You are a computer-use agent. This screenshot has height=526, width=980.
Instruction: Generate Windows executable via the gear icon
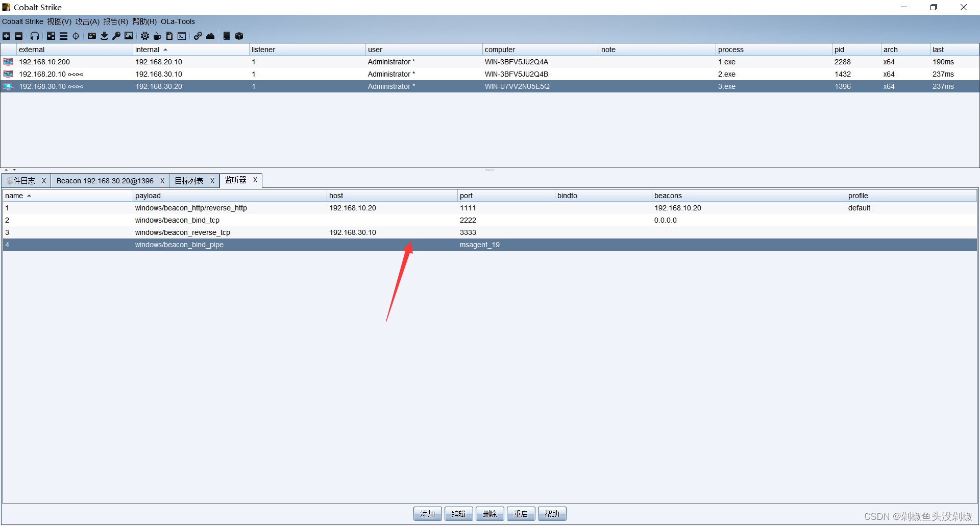coord(145,36)
